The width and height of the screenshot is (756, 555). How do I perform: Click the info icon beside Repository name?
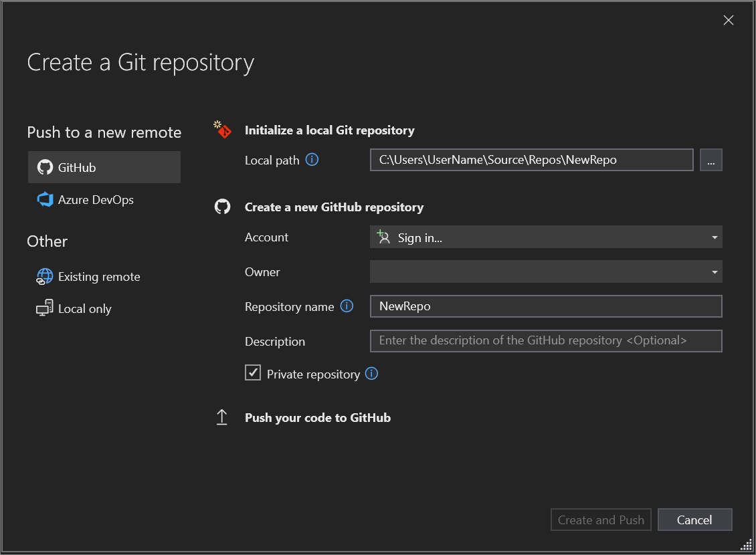[x=347, y=306]
